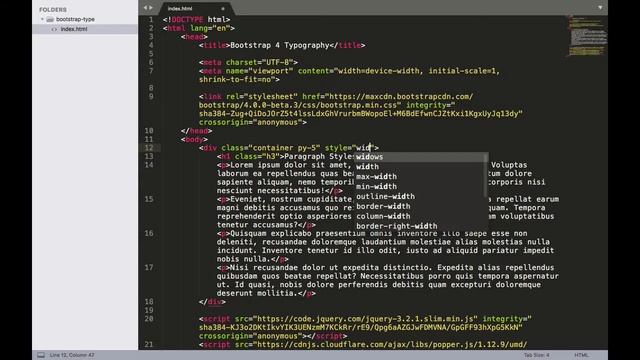Choose 'column-width' autocomplete suggestion
This screenshot has height=360, width=640.
point(420,216)
